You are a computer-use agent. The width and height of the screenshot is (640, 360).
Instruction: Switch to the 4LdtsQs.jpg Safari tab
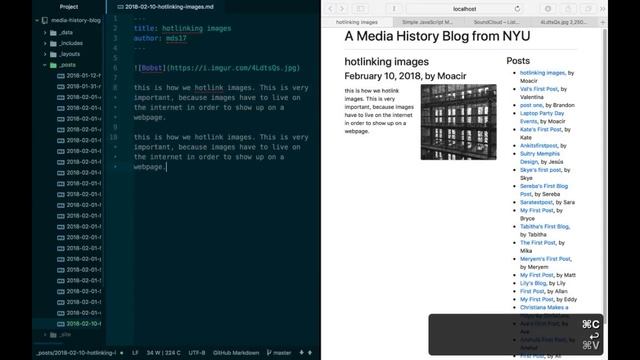(x=565, y=22)
